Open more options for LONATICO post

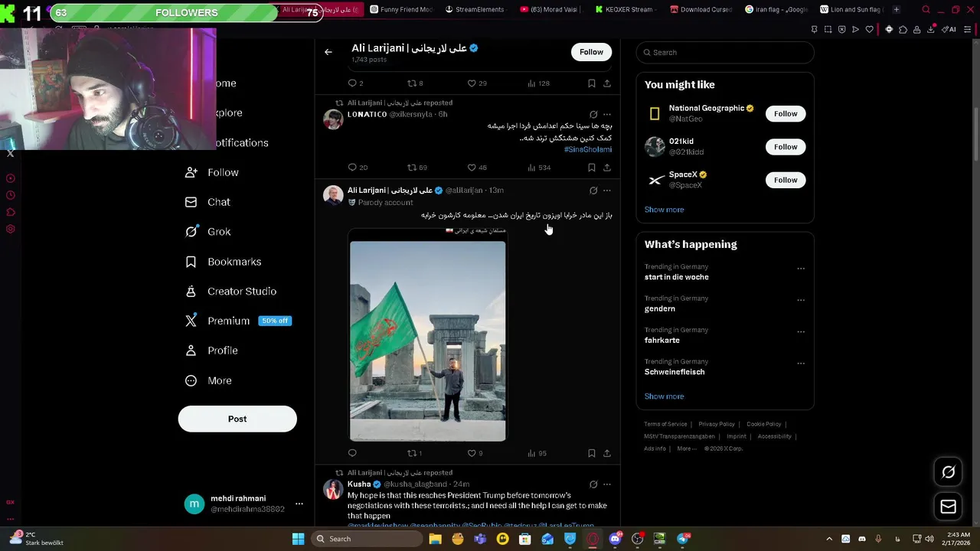tap(607, 114)
